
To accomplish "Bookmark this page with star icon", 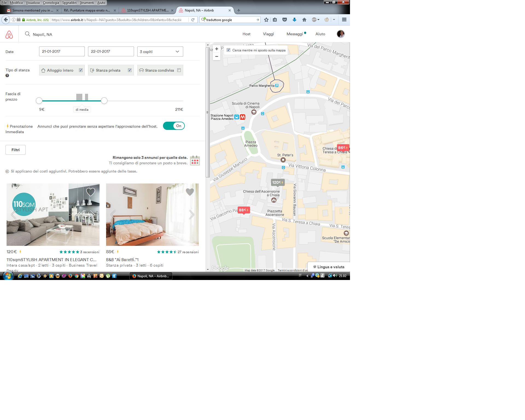I will (x=266, y=20).
